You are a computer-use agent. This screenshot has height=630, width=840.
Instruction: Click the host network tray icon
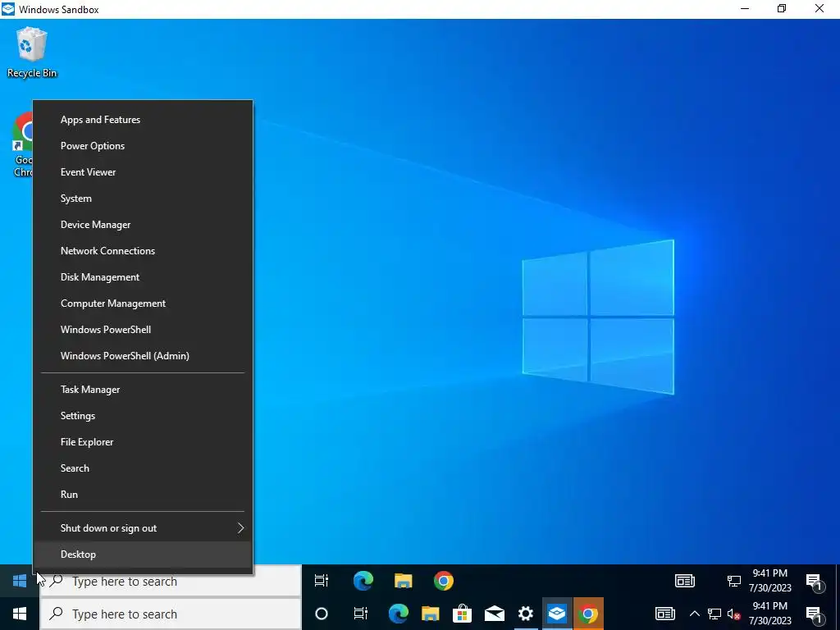point(714,614)
